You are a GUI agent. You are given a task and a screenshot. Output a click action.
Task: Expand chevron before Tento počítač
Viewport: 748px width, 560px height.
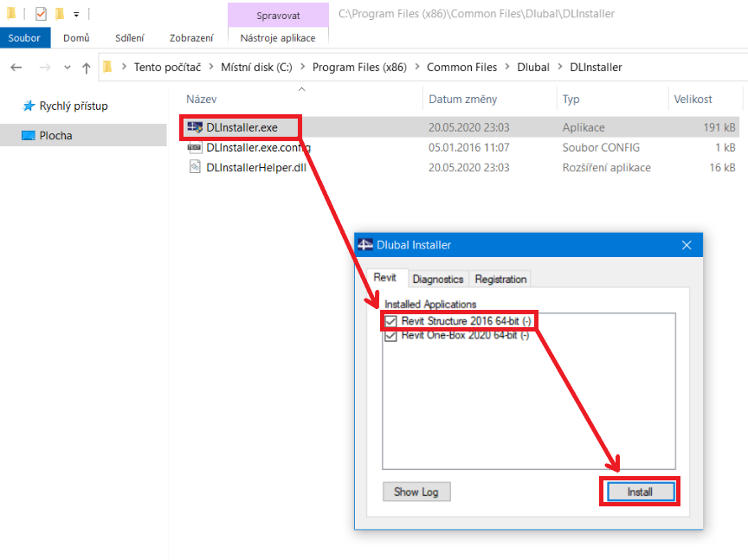124,67
